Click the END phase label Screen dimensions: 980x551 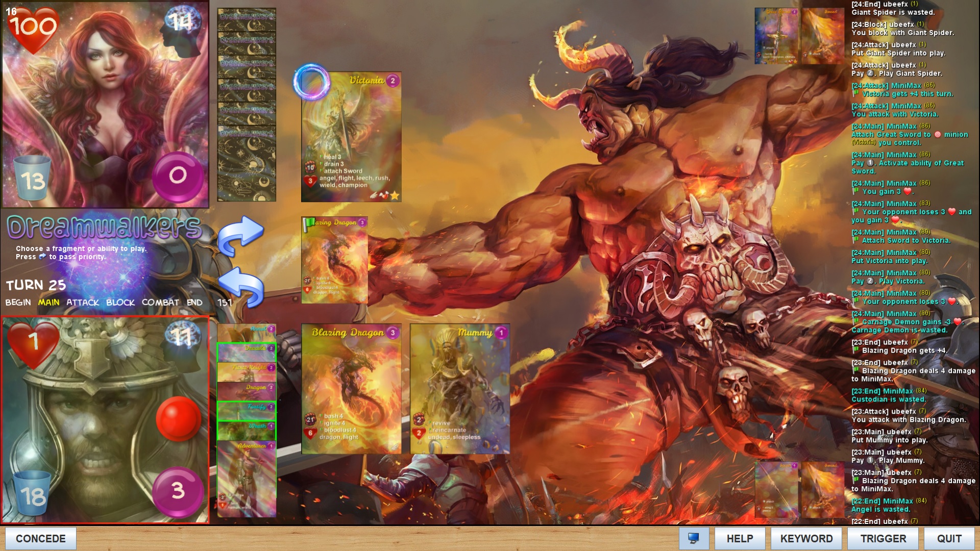pyautogui.click(x=194, y=303)
